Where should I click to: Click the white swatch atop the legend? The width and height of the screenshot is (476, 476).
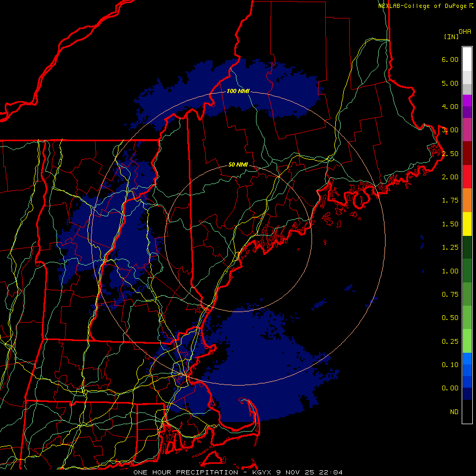point(467,59)
